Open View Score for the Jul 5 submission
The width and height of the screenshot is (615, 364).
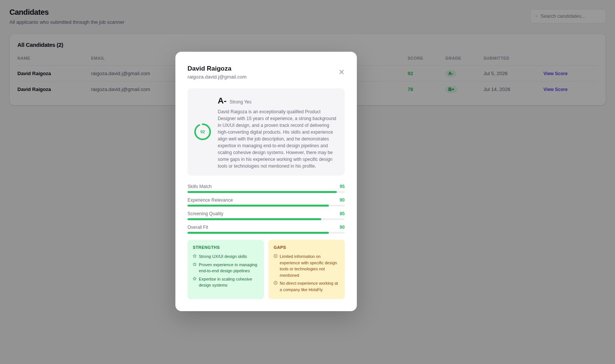click(x=555, y=74)
